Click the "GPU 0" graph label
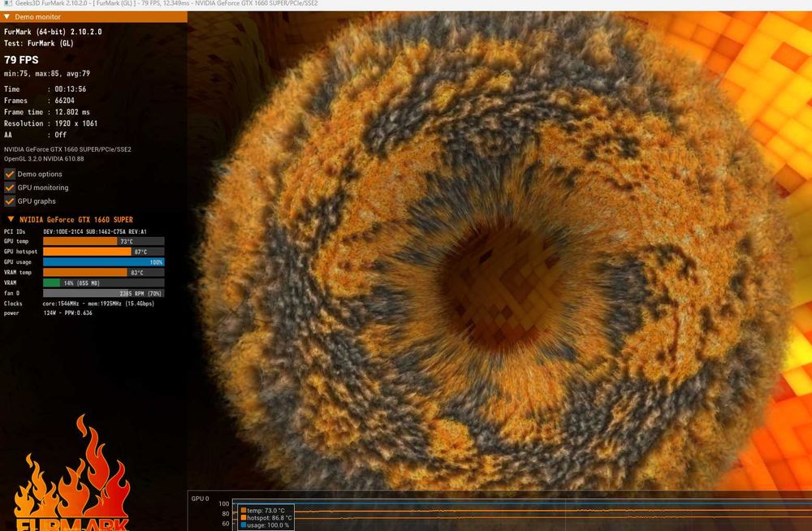Image resolution: width=812 pixels, height=531 pixels. click(x=200, y=499)
